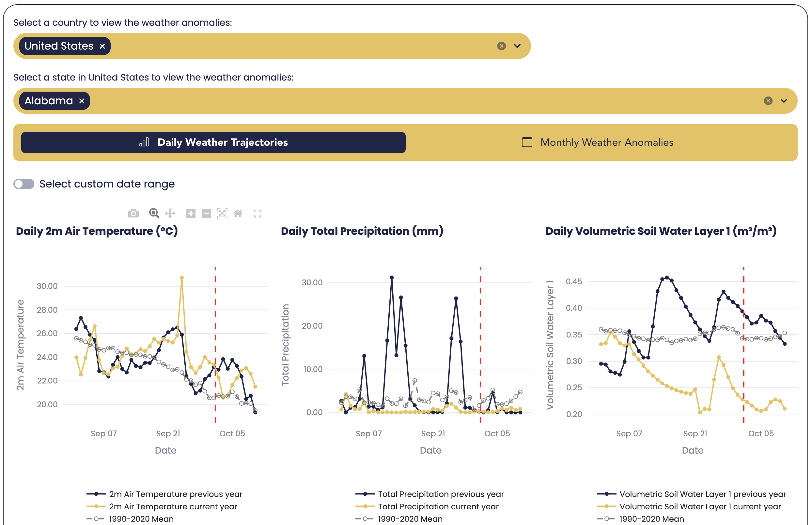Click the 30.8 peak temperature data point
Screen dimensions: 812x525
pos(182,278)
